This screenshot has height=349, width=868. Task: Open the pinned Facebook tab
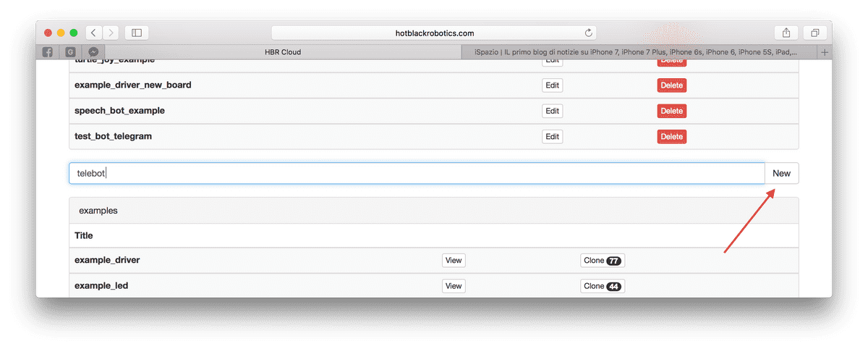pyautogui.click(x=48, y=52)
